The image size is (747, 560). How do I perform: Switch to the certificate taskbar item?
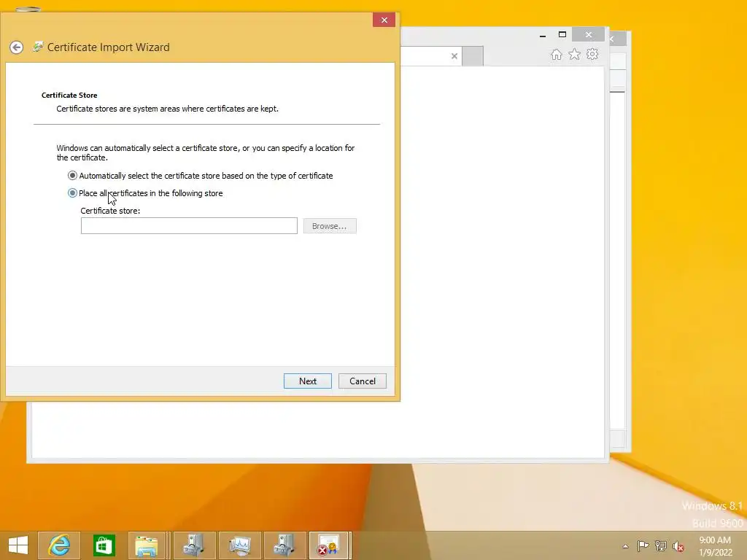(330, 545)
